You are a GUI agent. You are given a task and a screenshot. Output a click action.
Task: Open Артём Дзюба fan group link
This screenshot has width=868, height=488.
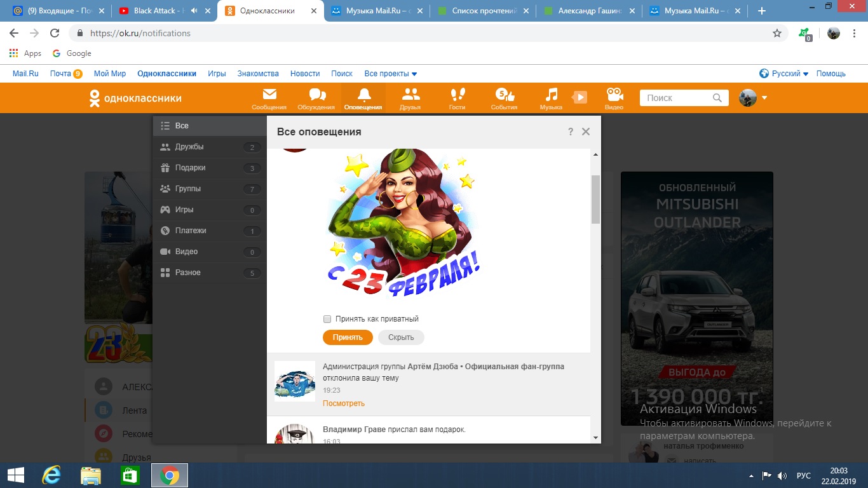485,367
